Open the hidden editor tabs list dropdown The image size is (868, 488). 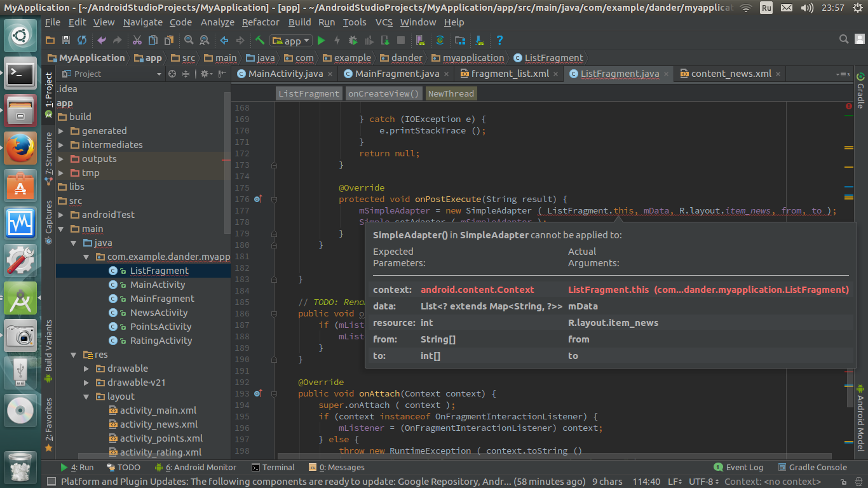tap(843, 74)
